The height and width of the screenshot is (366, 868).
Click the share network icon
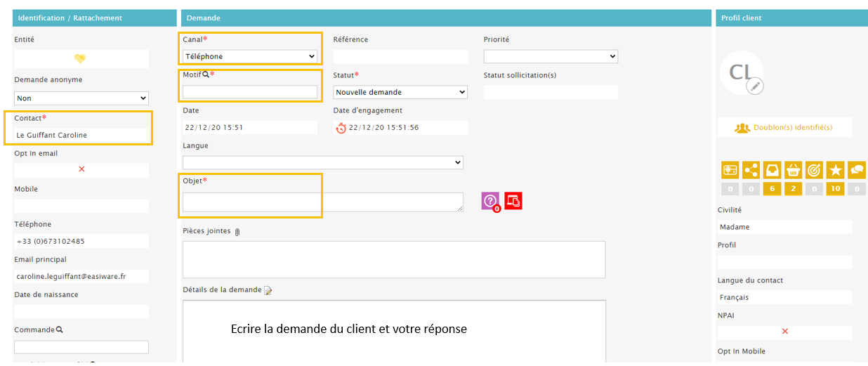(751, 169)
